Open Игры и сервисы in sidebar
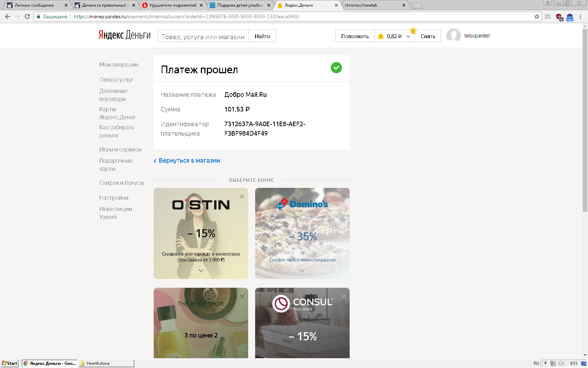588x368 pixels. [x=120, y=149]
